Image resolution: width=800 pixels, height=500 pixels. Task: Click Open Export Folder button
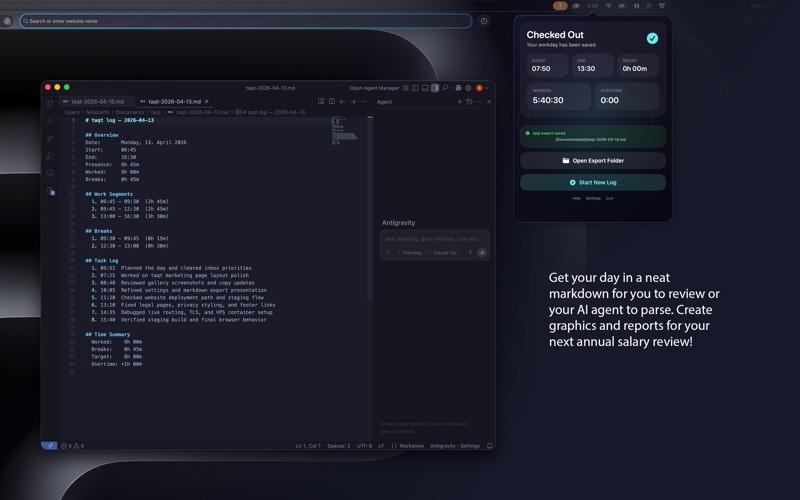point(593,160)
